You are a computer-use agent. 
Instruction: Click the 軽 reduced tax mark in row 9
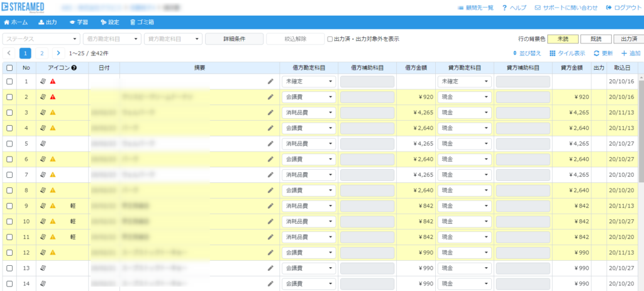click(73, 206)
